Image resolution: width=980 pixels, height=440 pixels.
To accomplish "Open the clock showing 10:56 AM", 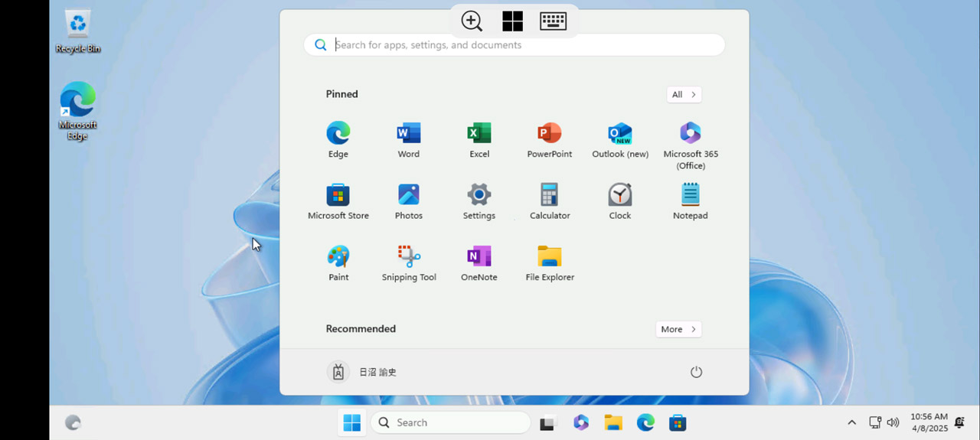I will pyautogui.click(x=929, y=422).
